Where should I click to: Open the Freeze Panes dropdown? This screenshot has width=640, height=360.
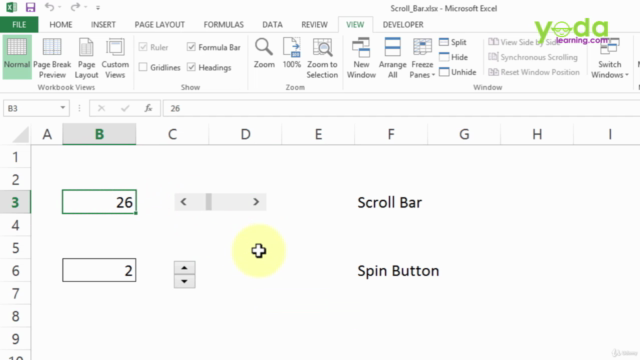[x=422, y=58]
